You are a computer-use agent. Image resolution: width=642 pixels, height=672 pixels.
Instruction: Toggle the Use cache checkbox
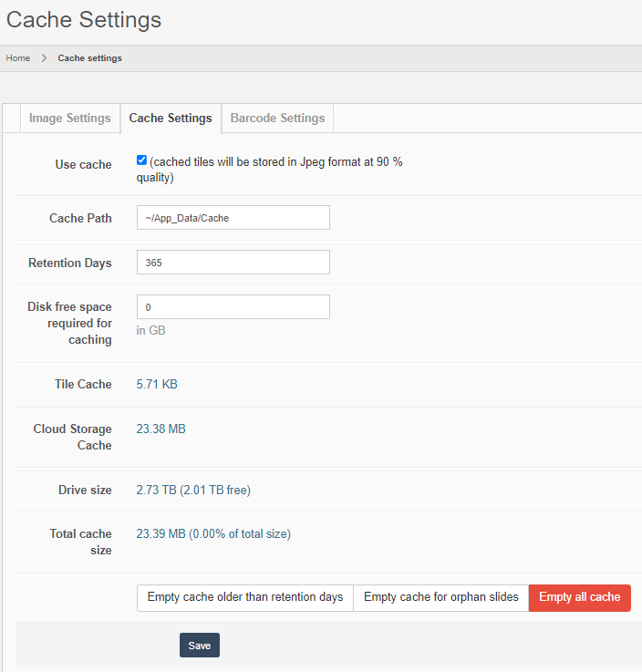click(141, 160)
